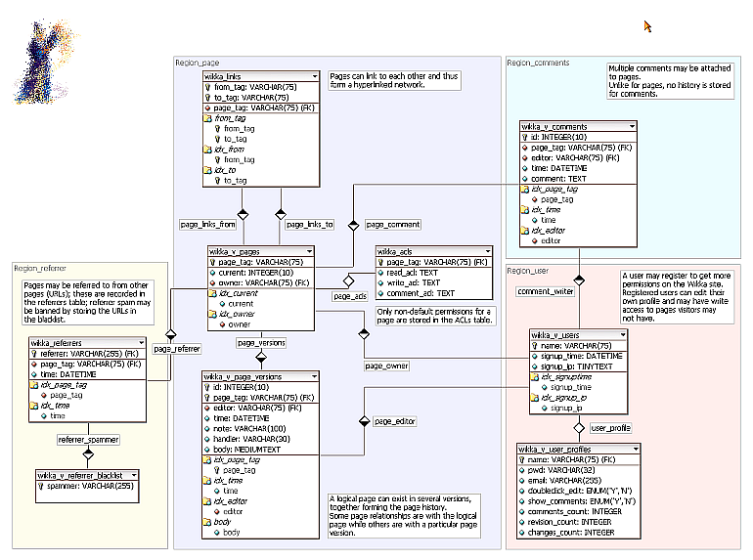Click the page_comment relationship diamond
This screenshot has width=753, height=560.
tap(353, 225)
